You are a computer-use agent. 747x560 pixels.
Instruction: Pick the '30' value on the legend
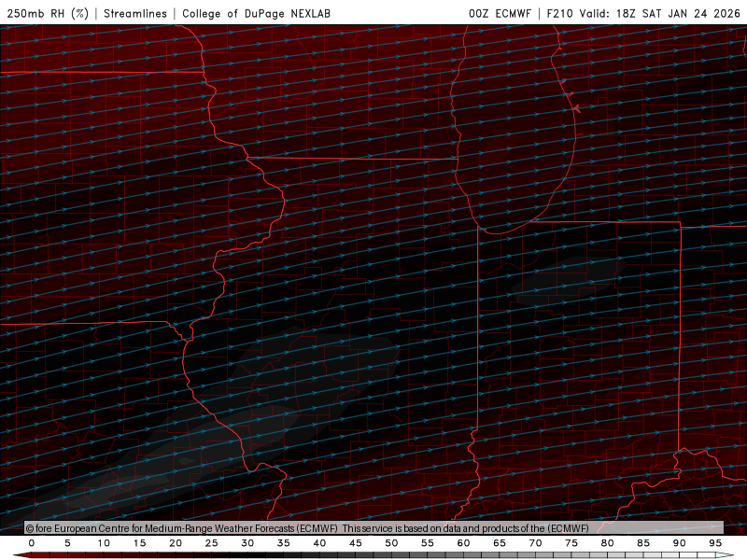pyautogui.click(x=247, y=543)
